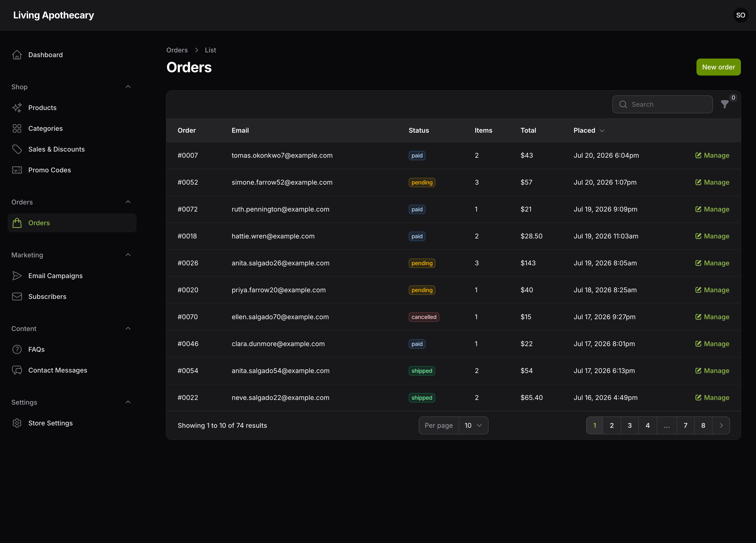Open Store Settings in the sidebar
This screenshot has height=543, width=756.
click(x=72, y=423)
